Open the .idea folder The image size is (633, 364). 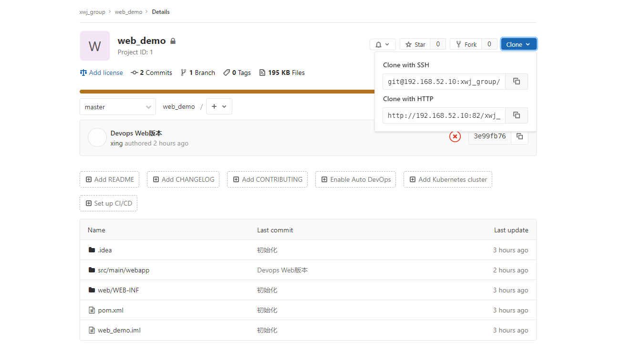105,250
